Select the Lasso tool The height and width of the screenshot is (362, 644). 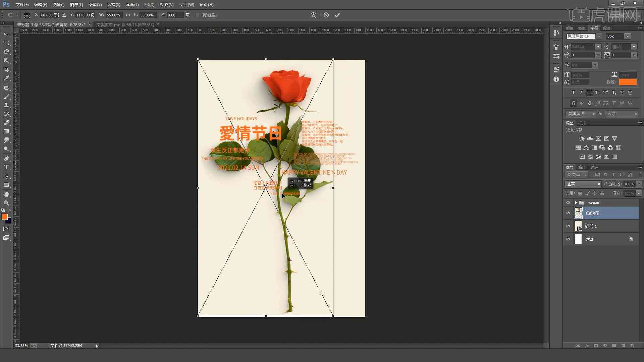point(6,52)
